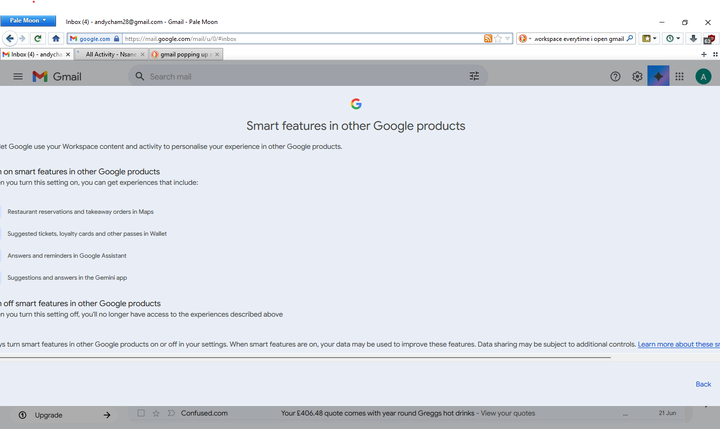Open the View your quotes email snippet

click(x=508, y=413)
